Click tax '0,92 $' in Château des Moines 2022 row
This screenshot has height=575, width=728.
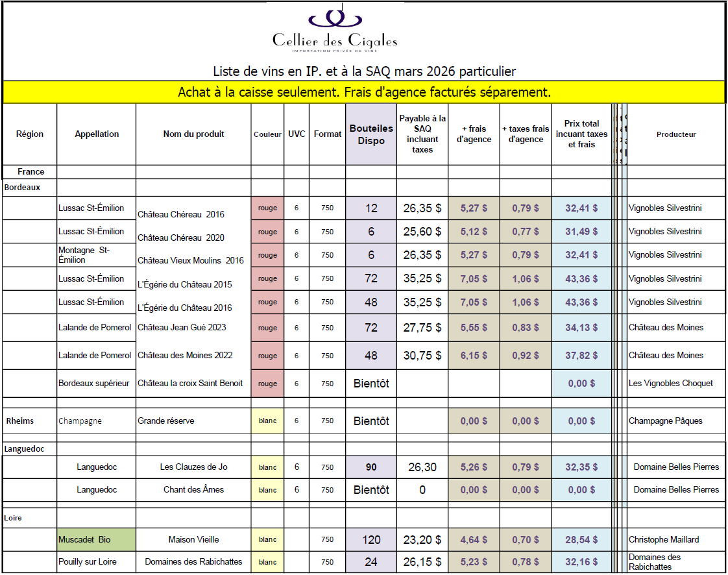[x=526, y=355]
